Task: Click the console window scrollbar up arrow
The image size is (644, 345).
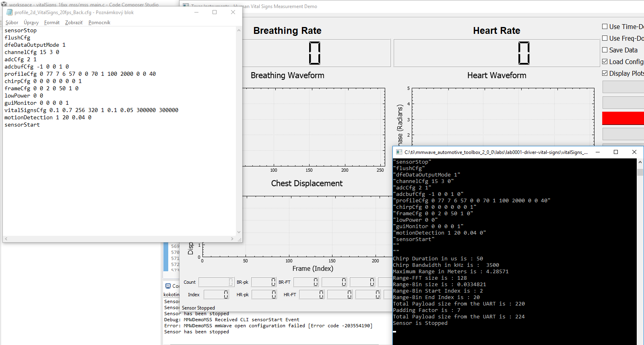Action: pos(640,162)
